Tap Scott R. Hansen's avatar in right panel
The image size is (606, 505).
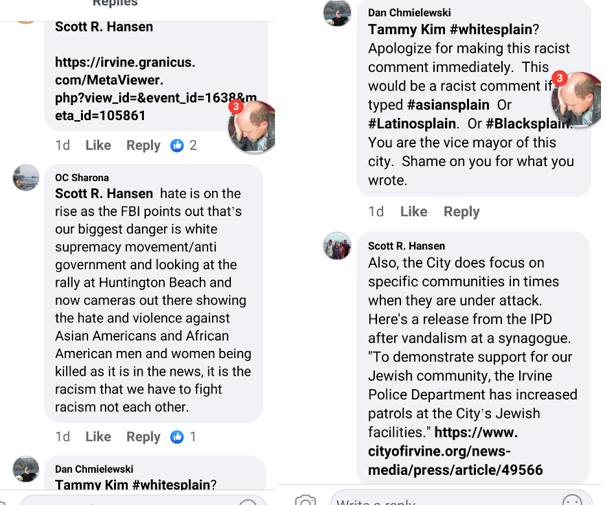tap(337, 246)
